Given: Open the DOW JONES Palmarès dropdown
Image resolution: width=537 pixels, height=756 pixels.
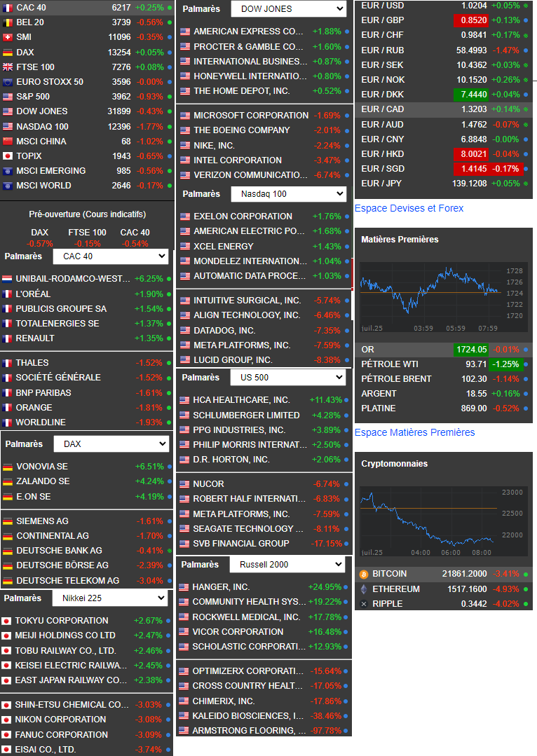Looking at the screenshot, I should click(x=289, y=8).
